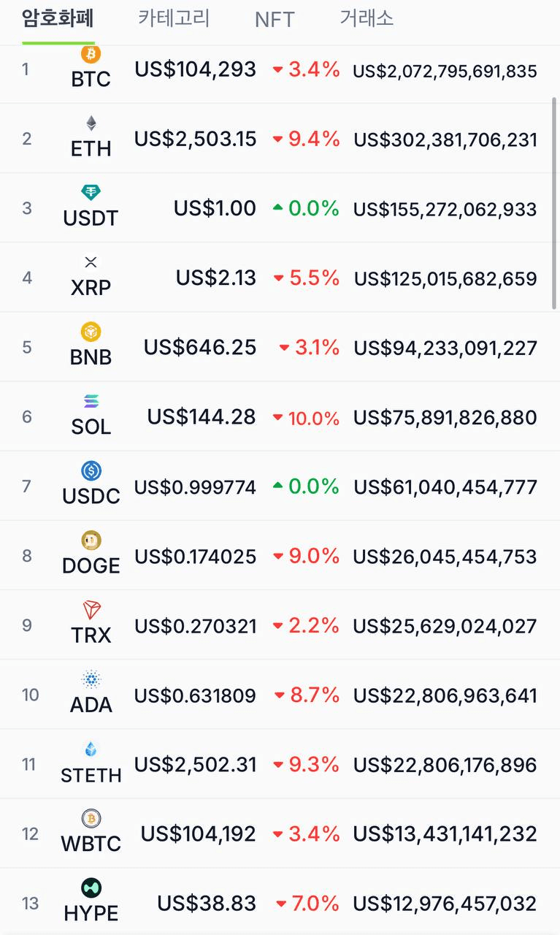Switch to the 카테고리 tab
Viewport: 560px width, 935px height.
(174, 19)
